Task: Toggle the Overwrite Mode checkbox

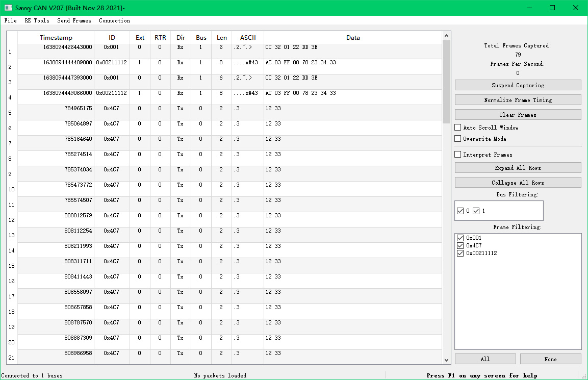Action: click(458, 139)
